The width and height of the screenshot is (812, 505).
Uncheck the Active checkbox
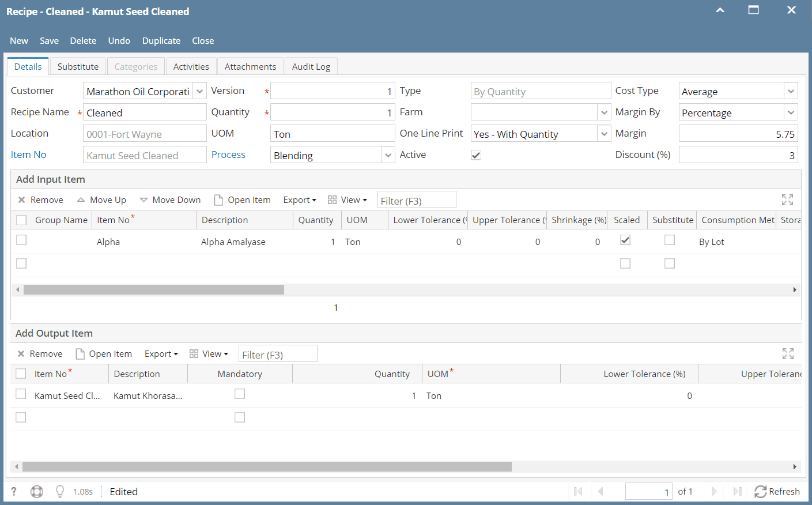tap(475, 154)
